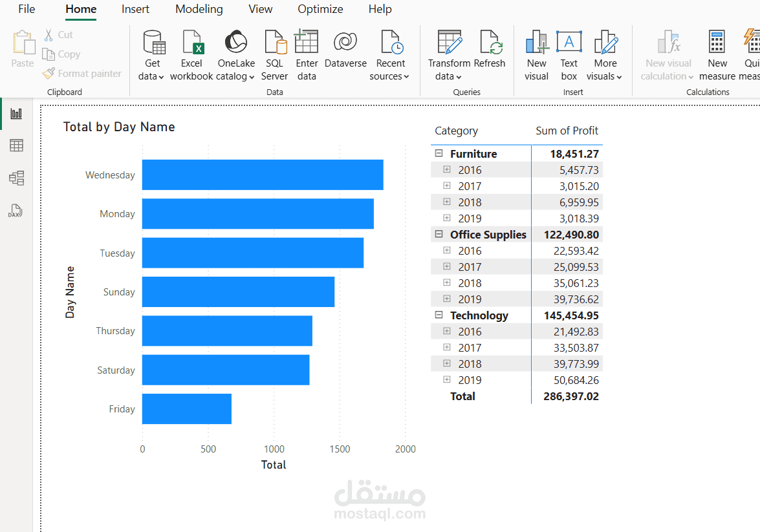Click the 122,490.80 Office Supplies cell
The height and width of the screenshot is (532, 760).
pyautogui.click(x=571, y=235)
